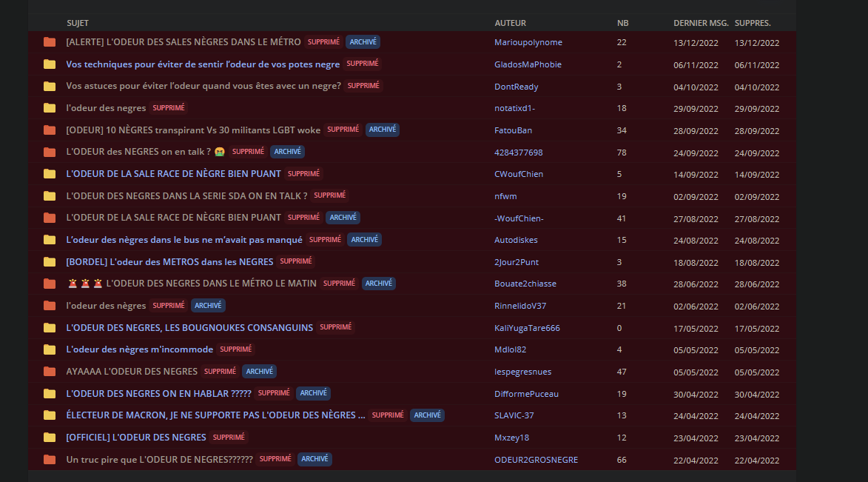
Task: Click the folder icon in SLAVIC-37's row
Action: pos(50,415)
